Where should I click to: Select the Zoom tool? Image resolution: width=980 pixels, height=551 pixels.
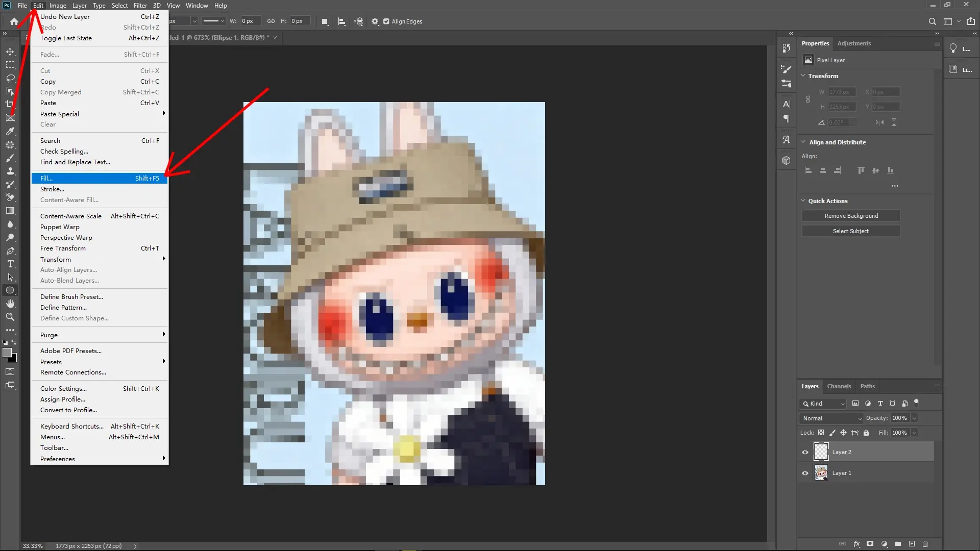10,317
